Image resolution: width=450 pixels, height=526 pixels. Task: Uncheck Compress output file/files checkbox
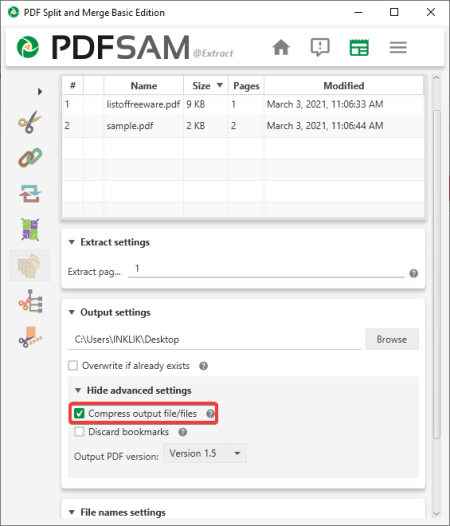point(79,413)
